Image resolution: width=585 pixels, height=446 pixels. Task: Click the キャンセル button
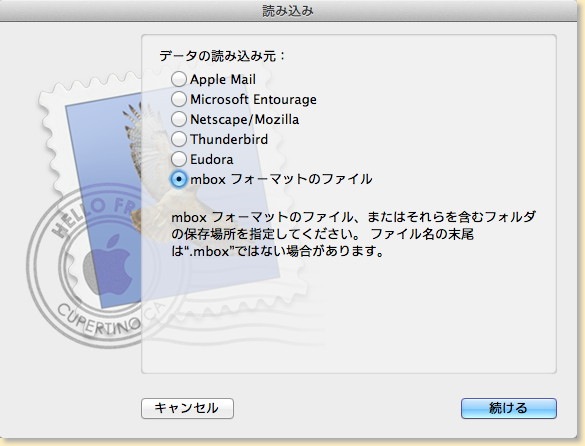pyautogui.click(x=187, y=408)
